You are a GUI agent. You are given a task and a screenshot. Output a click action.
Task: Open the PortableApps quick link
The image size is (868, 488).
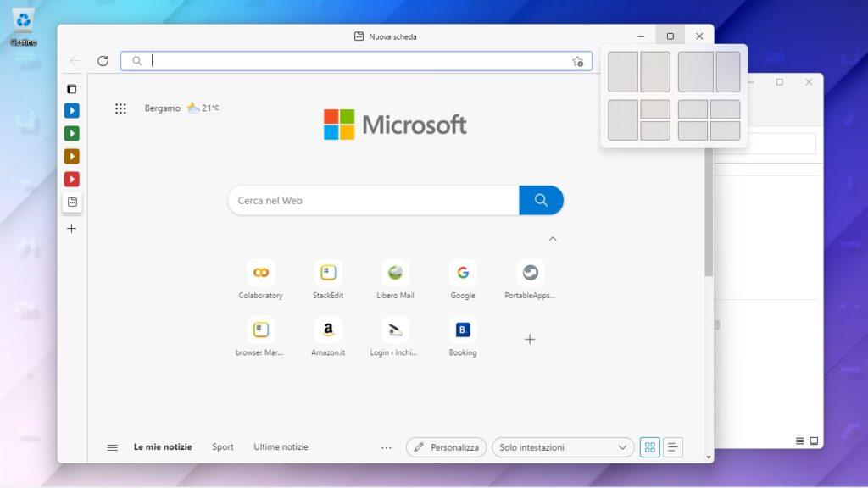pos(530,280)
